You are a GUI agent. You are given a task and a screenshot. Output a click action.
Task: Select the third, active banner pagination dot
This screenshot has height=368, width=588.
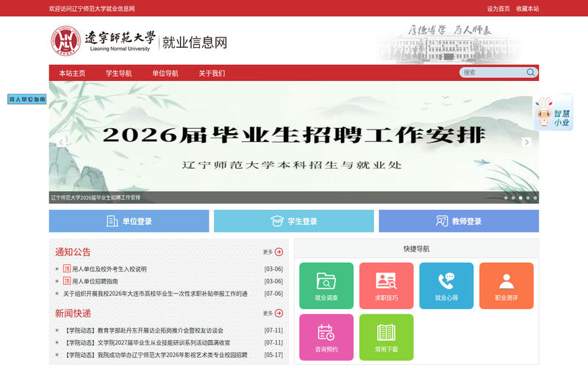(x=520, y=197)
